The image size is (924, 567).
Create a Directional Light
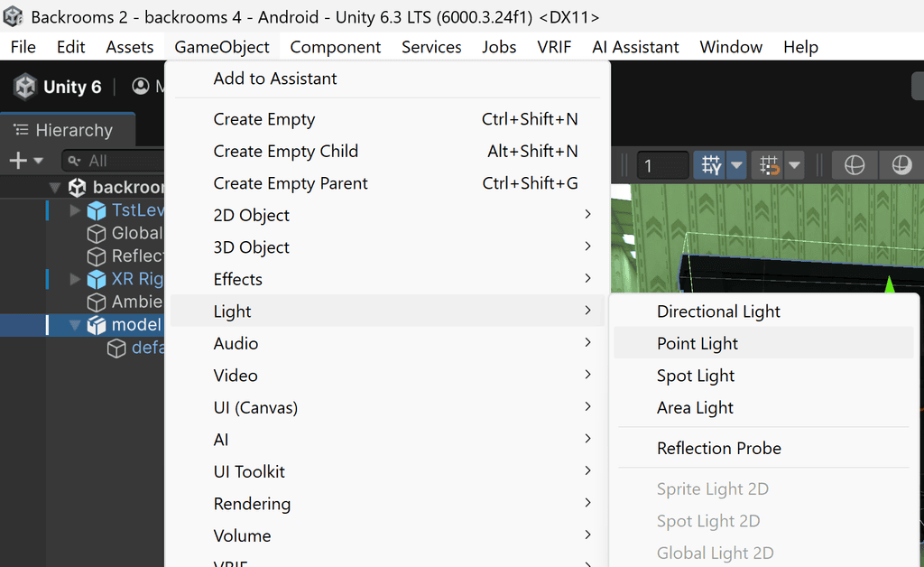pos(763,311)
